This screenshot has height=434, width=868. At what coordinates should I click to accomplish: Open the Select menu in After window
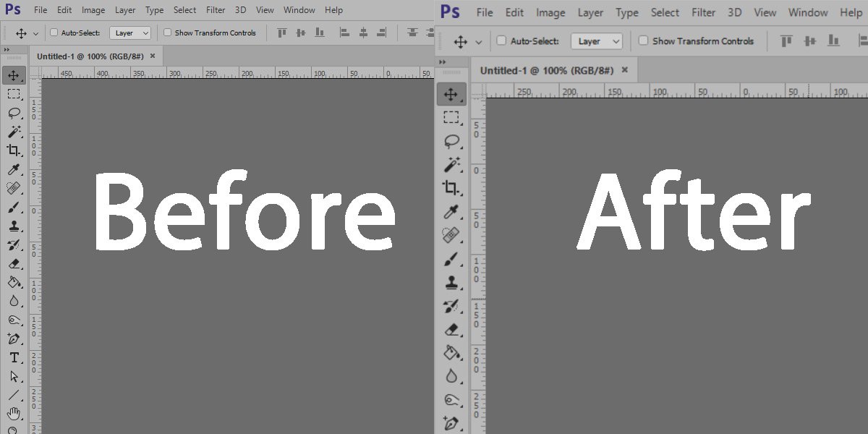click(665, 12)
